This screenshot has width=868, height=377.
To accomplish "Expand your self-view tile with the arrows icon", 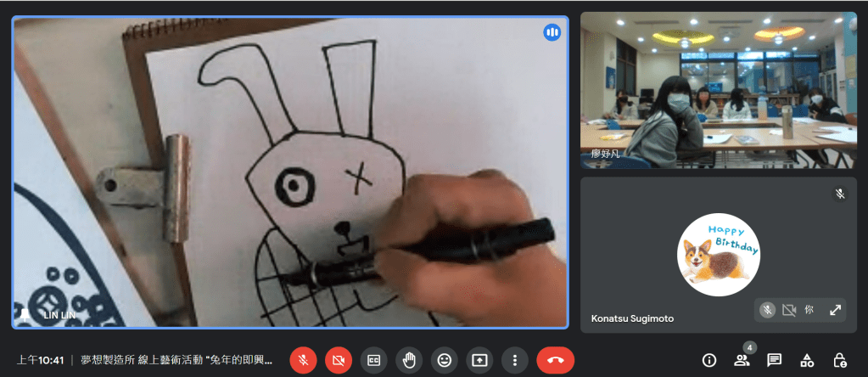I will coord(835,310).
